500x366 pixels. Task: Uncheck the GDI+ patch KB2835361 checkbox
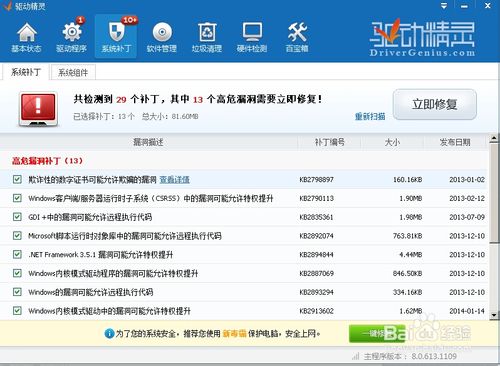[17, 217]
